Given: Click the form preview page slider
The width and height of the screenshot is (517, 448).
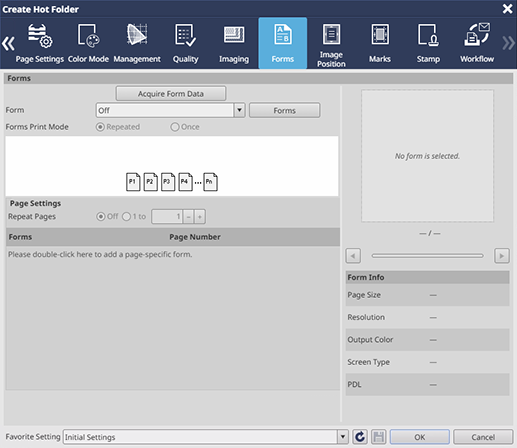Looking at the screenshot, I should (427, 256).
